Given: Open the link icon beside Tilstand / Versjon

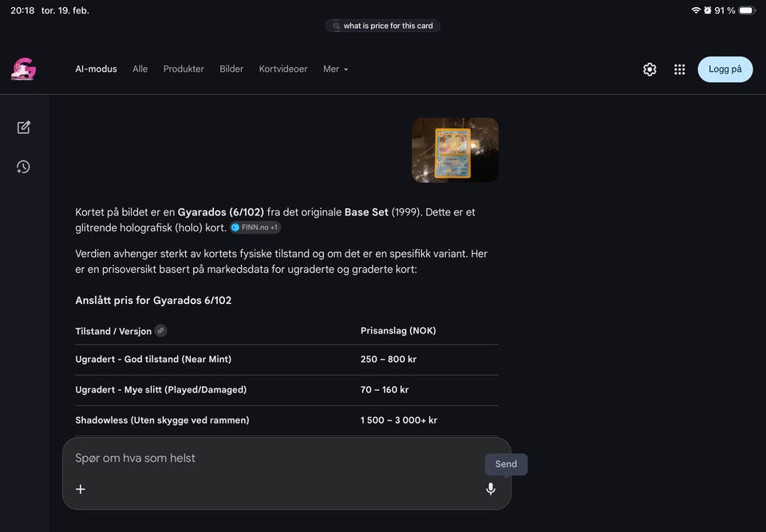Looking at the screenshot, I should click(x=160, y=331).
